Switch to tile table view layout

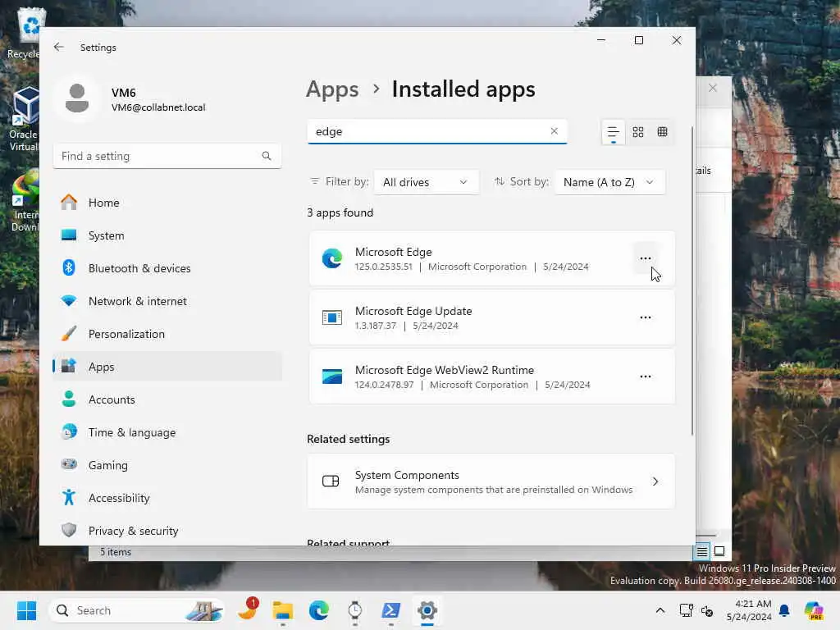point(662,132)
